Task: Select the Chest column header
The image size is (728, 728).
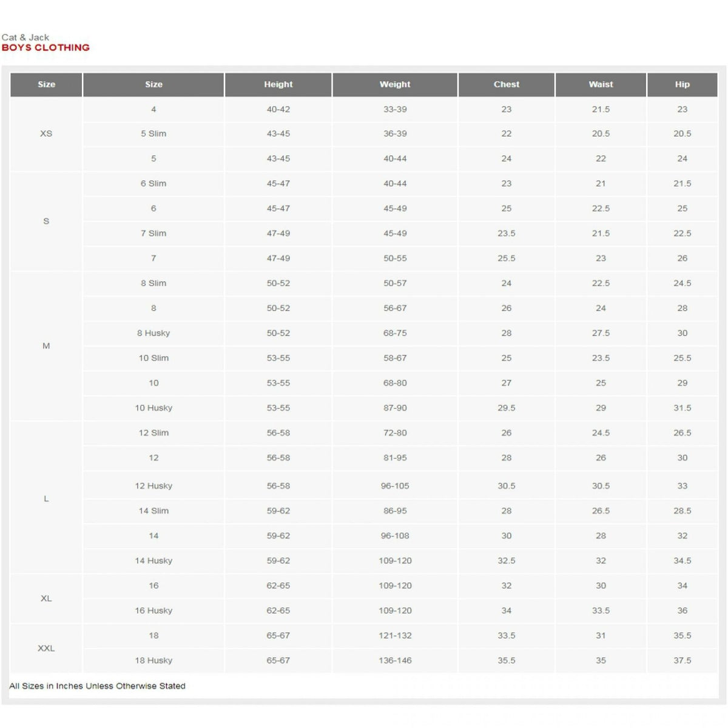Action: (x=507, y=84)
